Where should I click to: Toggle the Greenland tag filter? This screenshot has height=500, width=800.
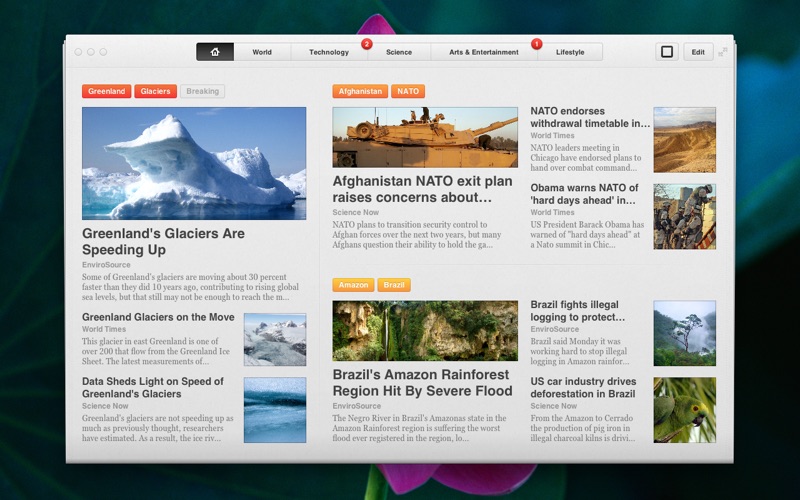click(x=107, y=91)
